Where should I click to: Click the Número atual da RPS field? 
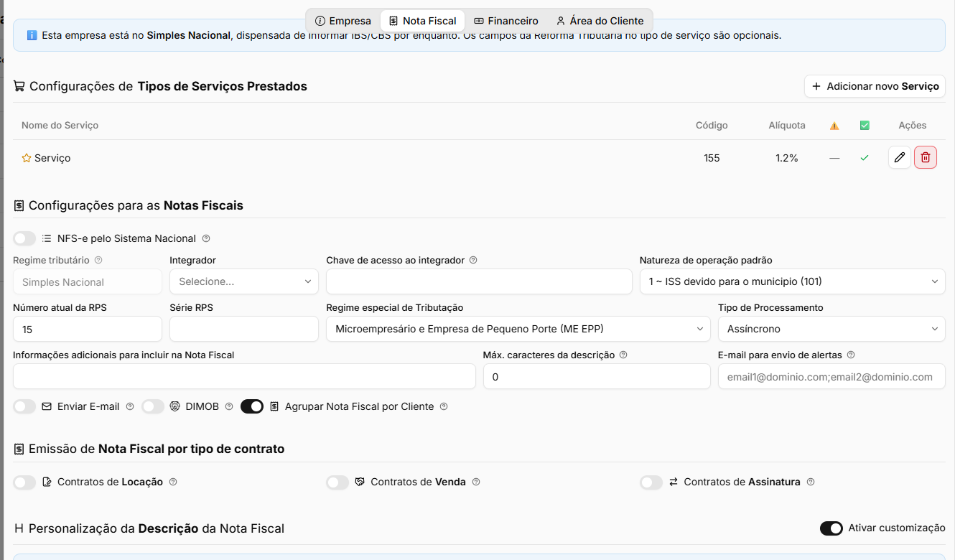88,329
